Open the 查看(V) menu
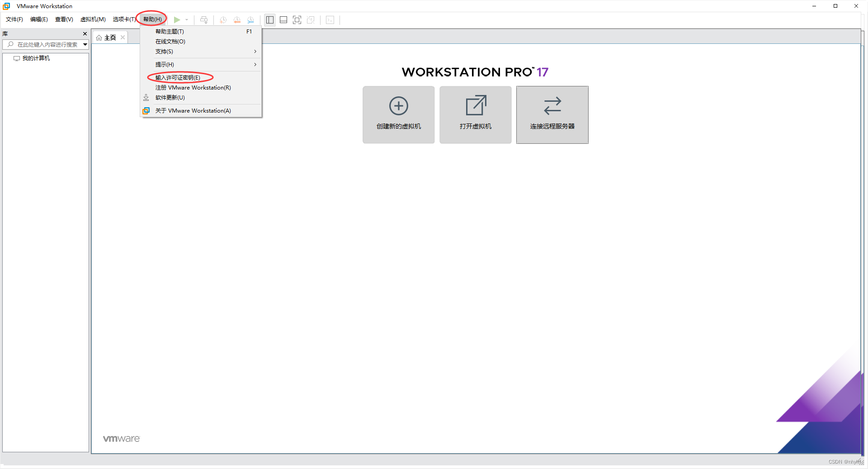Image resolution: width=868 pixels, height=469 pixels. pyautogui.click(x=64, y=19)
